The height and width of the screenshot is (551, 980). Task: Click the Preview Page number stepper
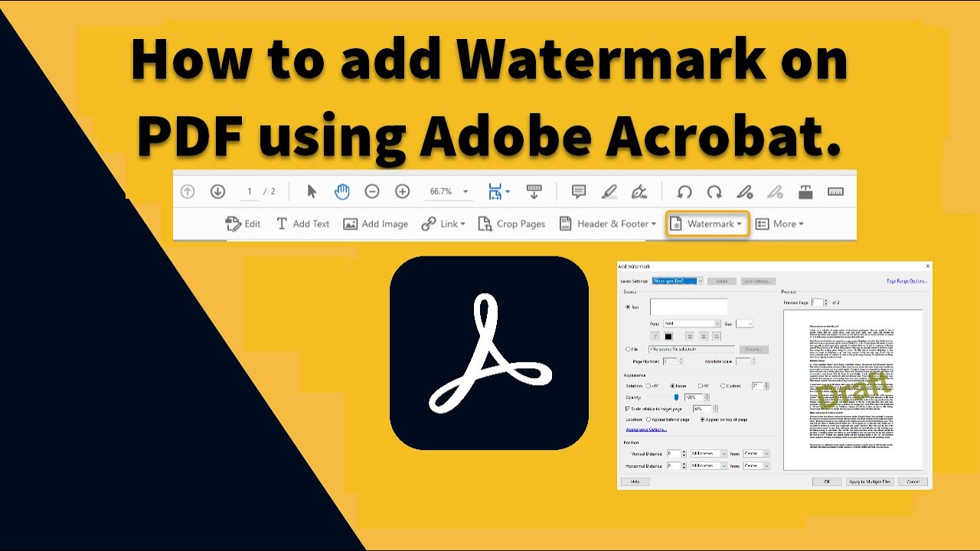[826, 302]
